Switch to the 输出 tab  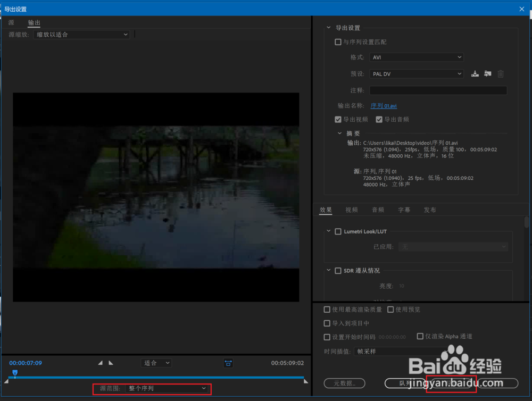tap(34, 23)
